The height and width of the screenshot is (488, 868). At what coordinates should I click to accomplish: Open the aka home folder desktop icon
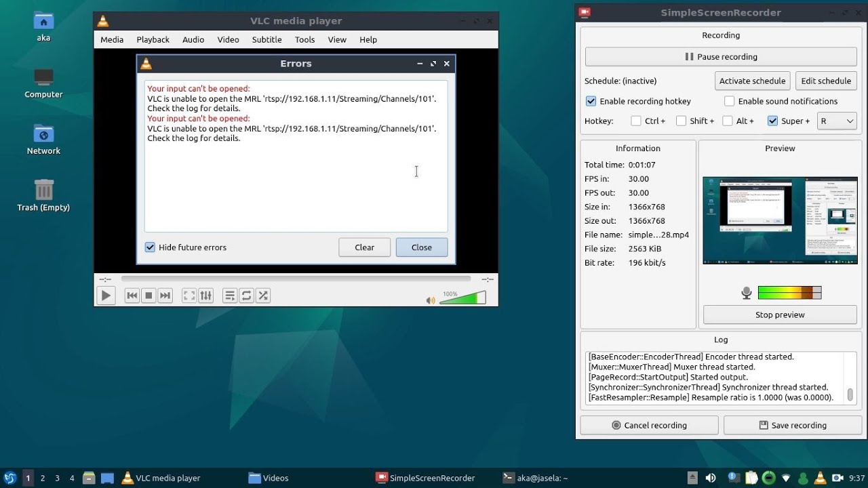coord(43,26)
